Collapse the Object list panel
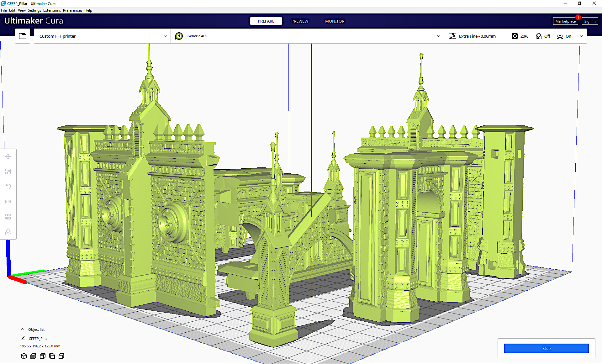 [22, 329]
